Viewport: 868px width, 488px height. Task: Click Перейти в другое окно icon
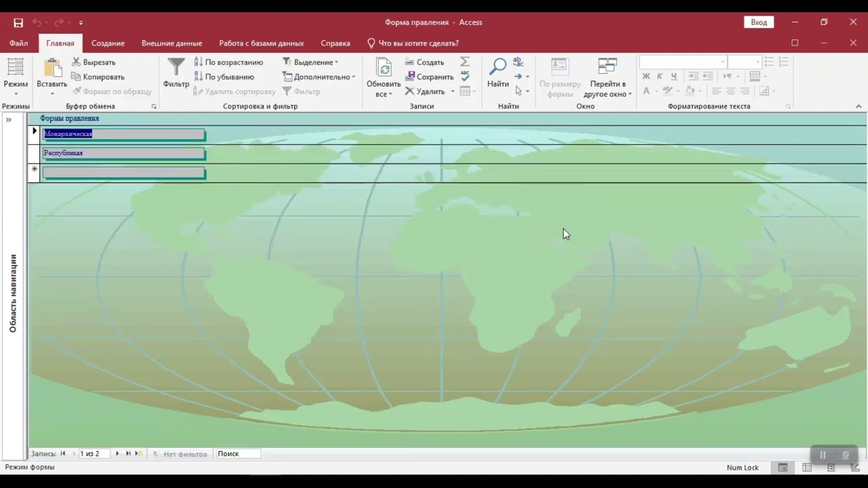(608, 66)
